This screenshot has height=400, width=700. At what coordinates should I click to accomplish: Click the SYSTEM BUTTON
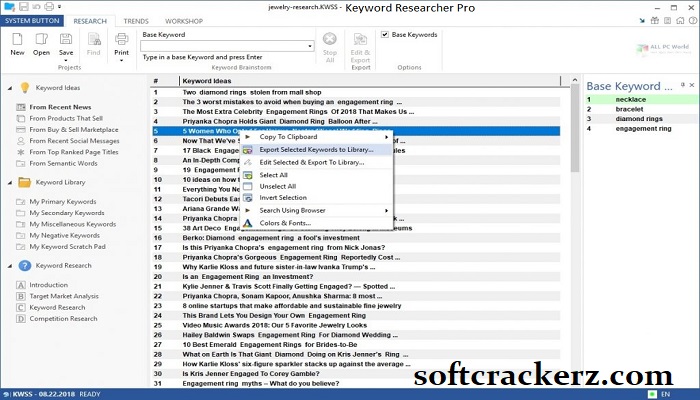coord(32,21)
